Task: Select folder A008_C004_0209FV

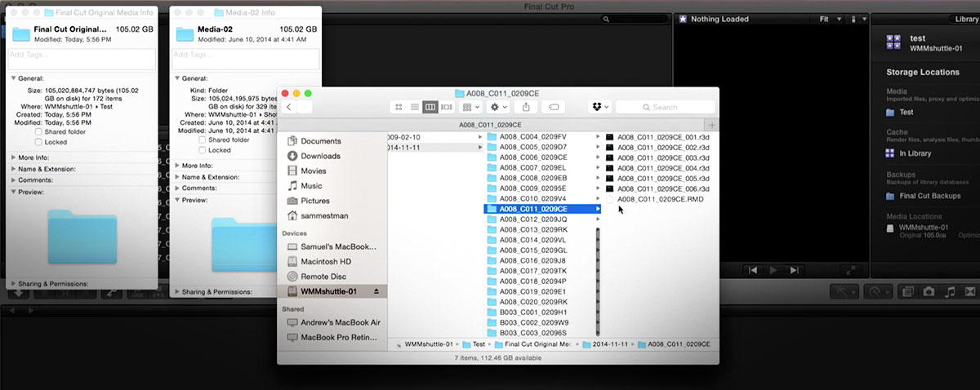Action: point(532,136)
